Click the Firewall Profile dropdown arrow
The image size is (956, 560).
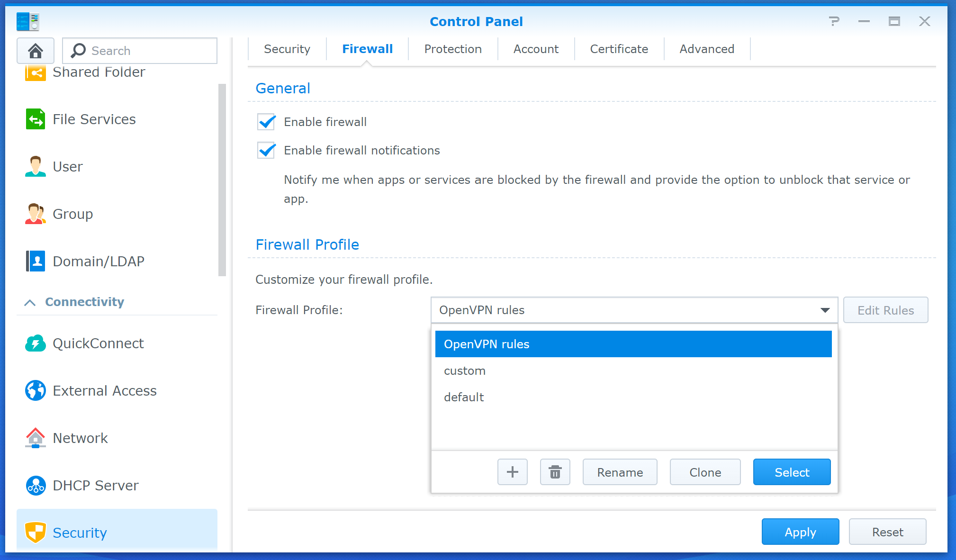point(825,310)
